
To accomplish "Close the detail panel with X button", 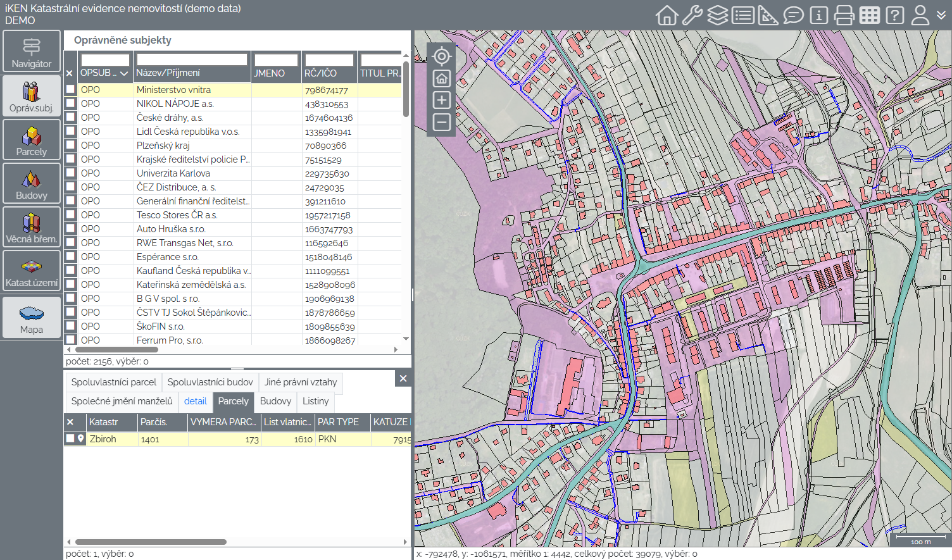I will (403, 378).
